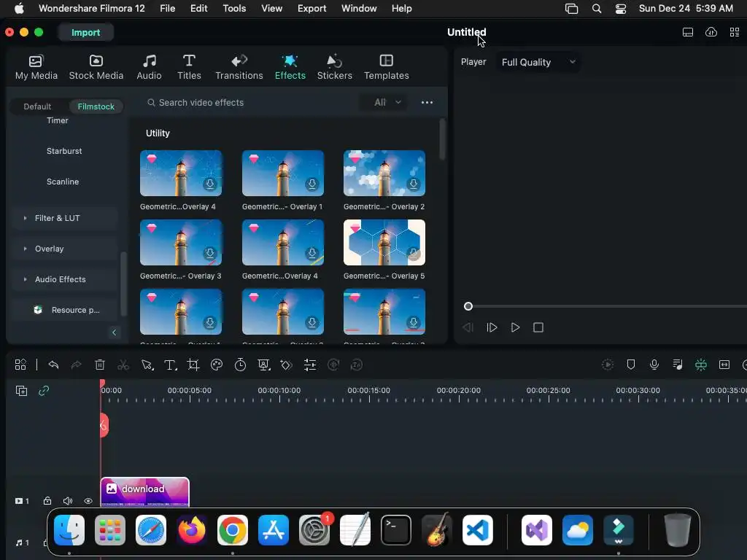
Task: Select the Timer category
Action: click(57, 120)
